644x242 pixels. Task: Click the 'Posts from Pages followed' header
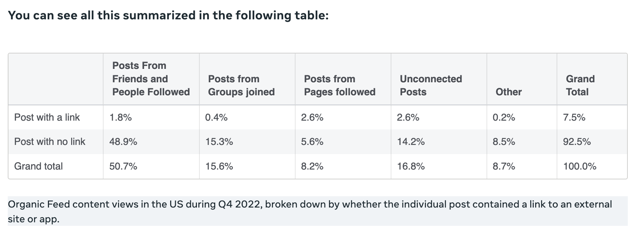pyautogui.click(x=340, y=85)
